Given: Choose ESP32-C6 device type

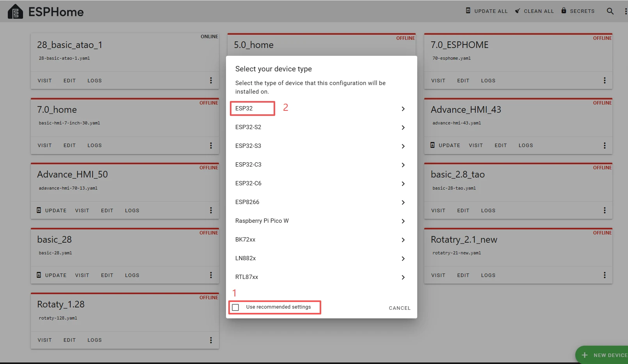Looking at the screenshot, I should pos(248,183).
